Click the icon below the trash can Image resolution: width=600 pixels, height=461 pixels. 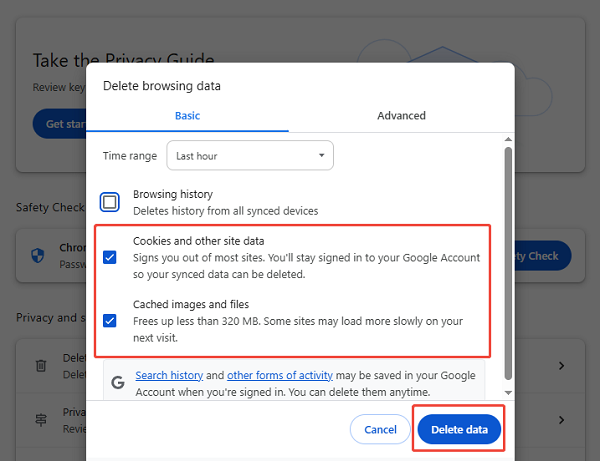tap(41, 421)
